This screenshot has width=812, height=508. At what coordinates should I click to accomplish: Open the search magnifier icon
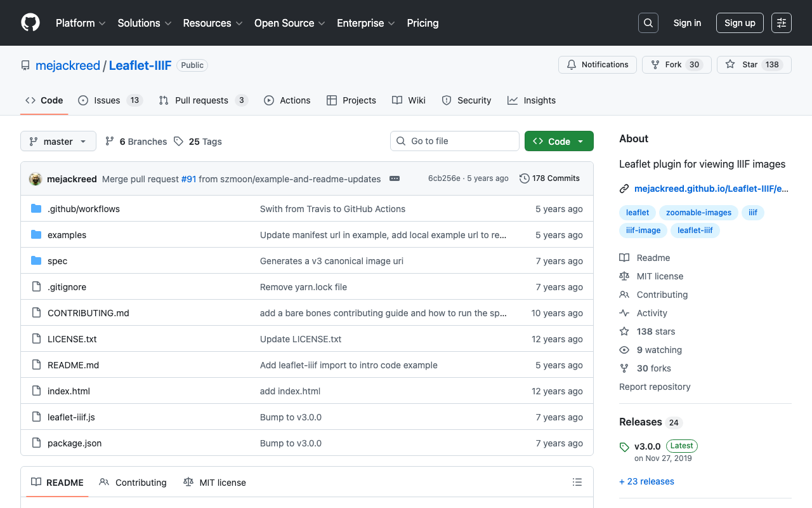click(648, 23)
